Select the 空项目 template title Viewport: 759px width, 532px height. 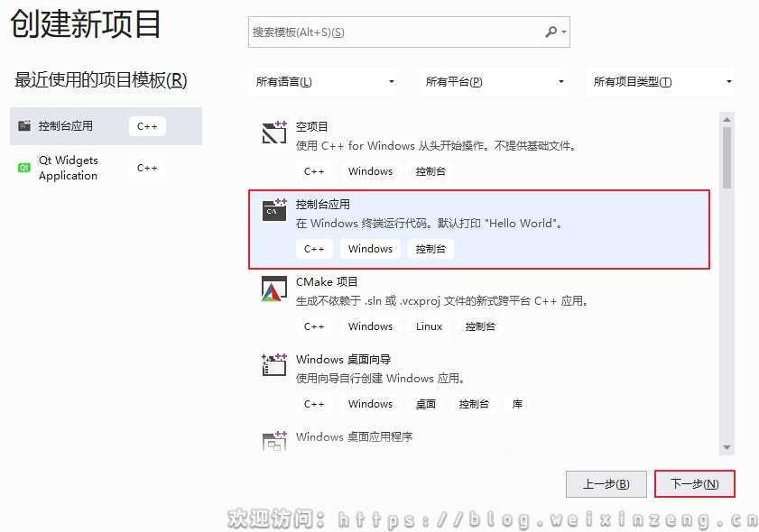(x=311, y=127)
